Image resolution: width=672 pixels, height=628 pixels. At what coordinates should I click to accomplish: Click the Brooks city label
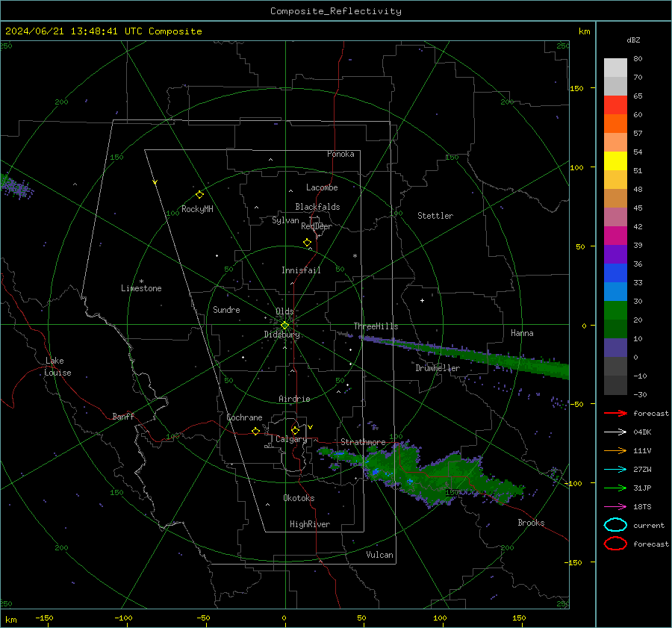pyautogui.click(x=531, y=523)
